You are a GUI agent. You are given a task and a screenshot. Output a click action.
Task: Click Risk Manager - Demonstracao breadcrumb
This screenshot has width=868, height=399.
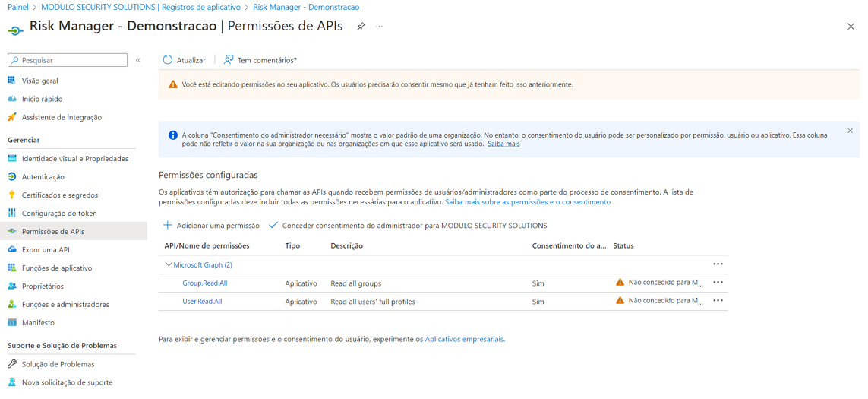coord(305,7)
